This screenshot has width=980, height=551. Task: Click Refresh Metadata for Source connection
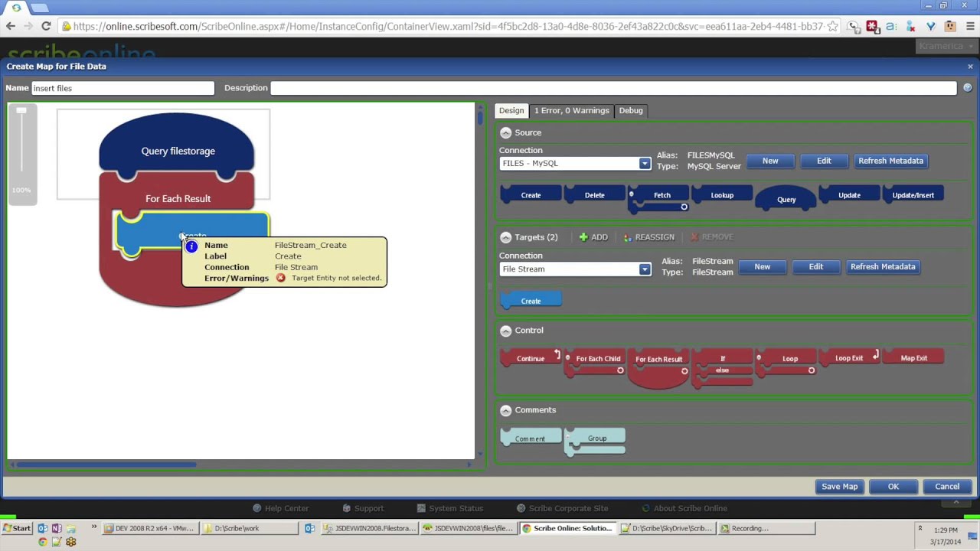(x=890, y=161)
